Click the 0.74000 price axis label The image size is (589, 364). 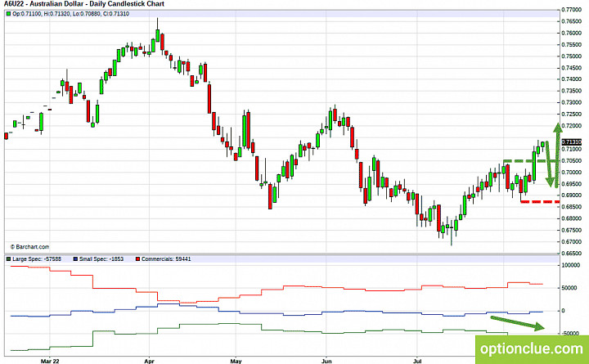click(x=572, y=79)
